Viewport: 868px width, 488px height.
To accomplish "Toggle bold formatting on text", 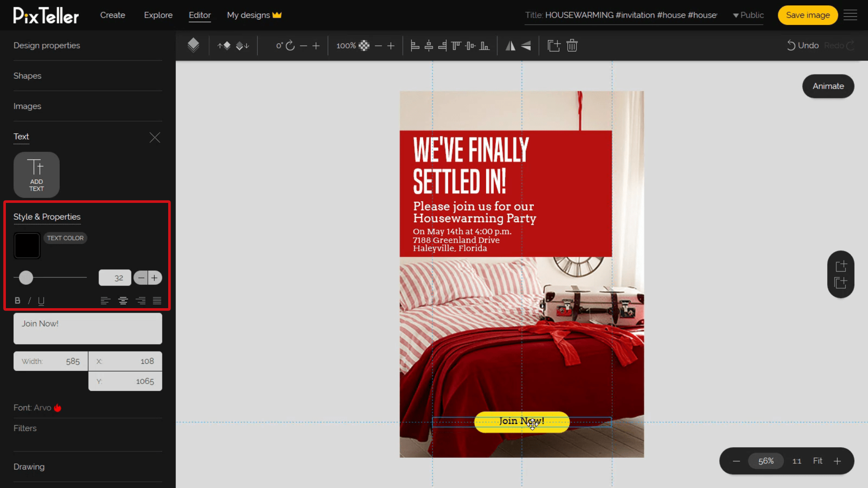I will [x=17, y=300].
